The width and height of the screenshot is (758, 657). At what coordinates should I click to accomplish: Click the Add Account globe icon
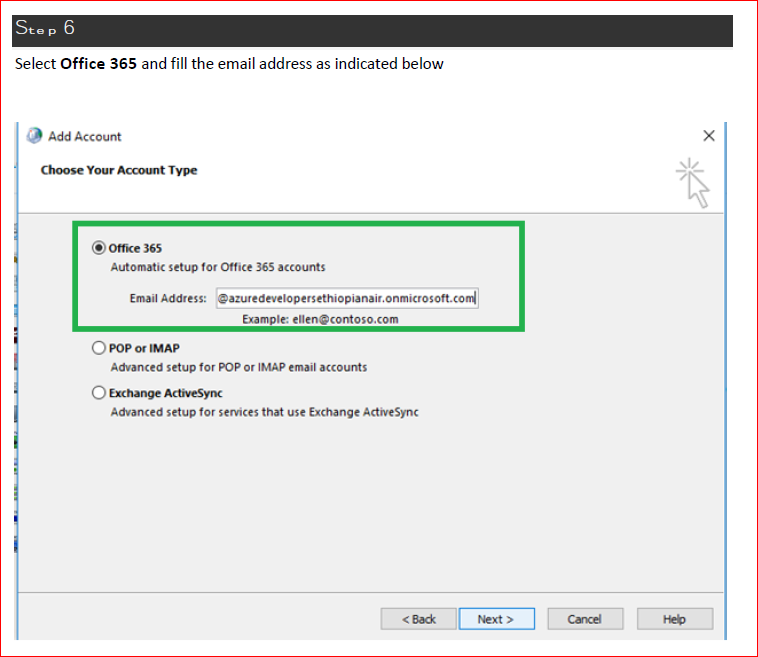[34, 136]
